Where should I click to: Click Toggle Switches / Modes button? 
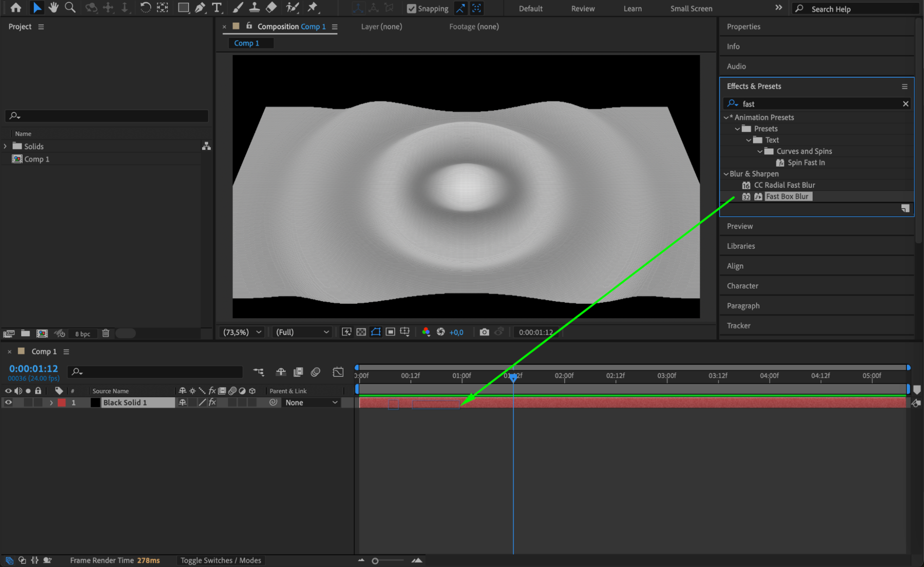pyautogui.click(x=220, y=560)
